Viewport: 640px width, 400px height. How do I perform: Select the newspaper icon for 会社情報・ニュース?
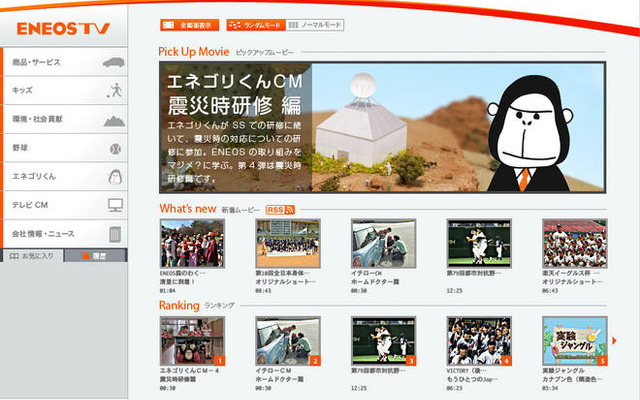(x=115, y=234)
